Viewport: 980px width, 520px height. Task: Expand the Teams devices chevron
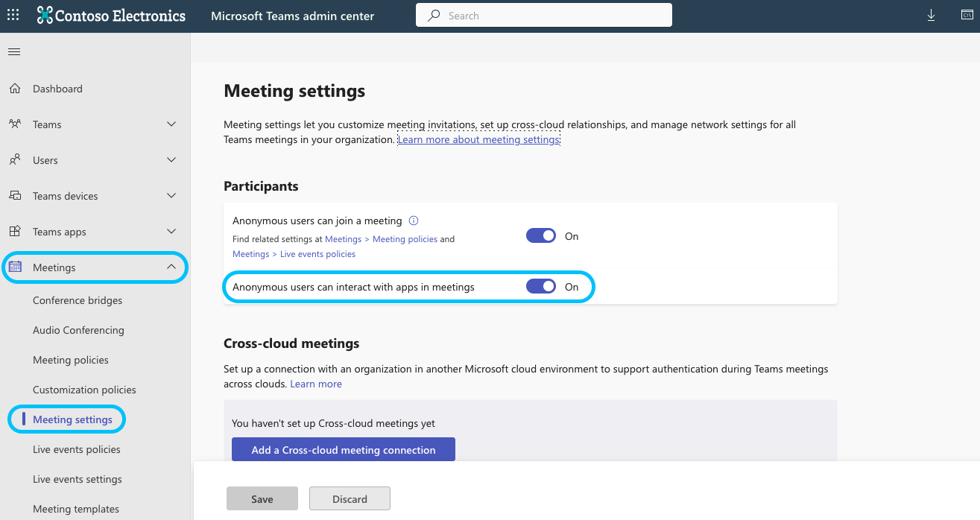click(171, 196)
